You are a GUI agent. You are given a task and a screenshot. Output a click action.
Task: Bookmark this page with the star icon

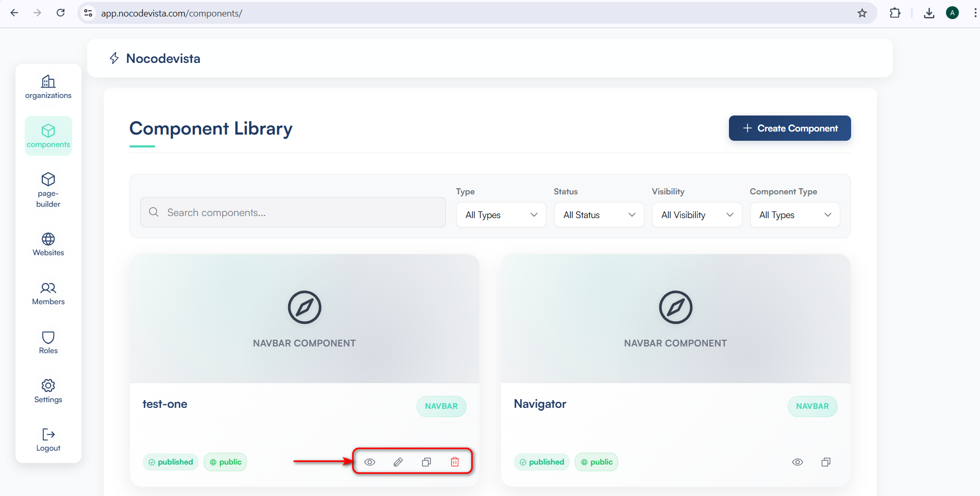[862, 13]
